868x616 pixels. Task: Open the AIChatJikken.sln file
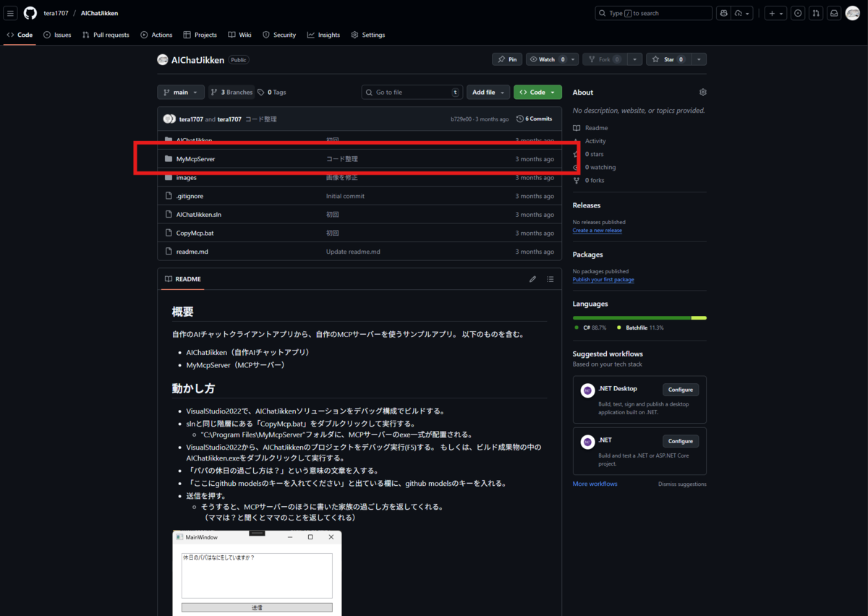[x=197, y=215]
